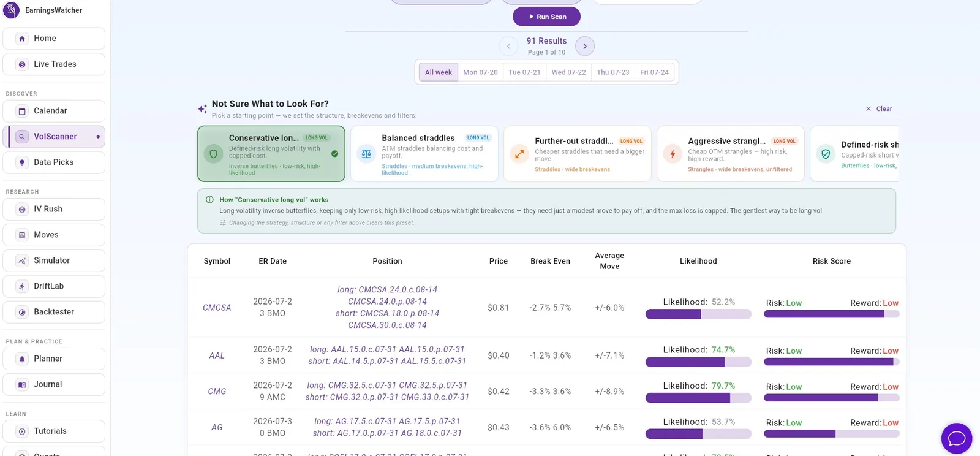
Task: Click the Moves sidebar icon
Action: (x=22, y=235)
